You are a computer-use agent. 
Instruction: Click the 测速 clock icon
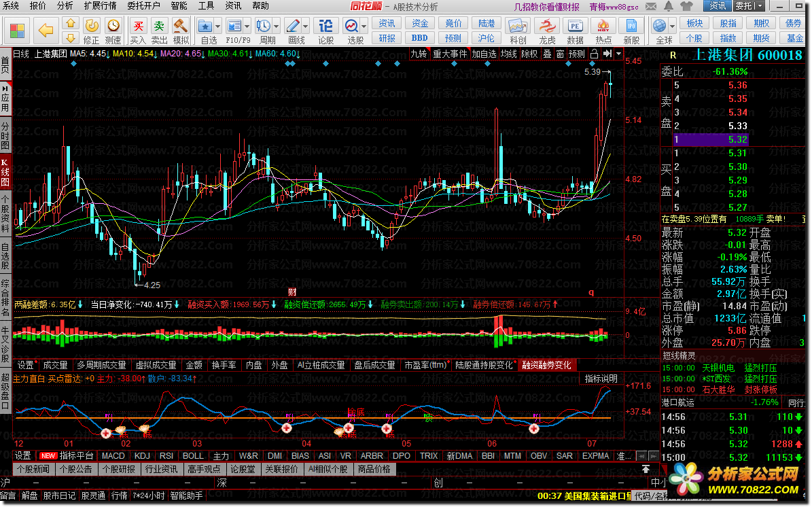(x=113, y=27)
